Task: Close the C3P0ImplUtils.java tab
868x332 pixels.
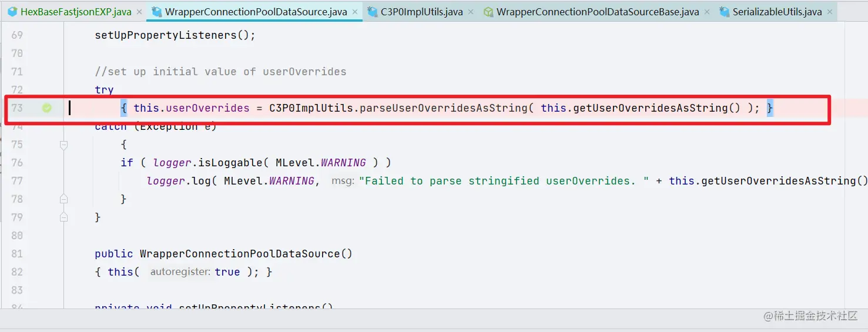Action: [471, 12]
